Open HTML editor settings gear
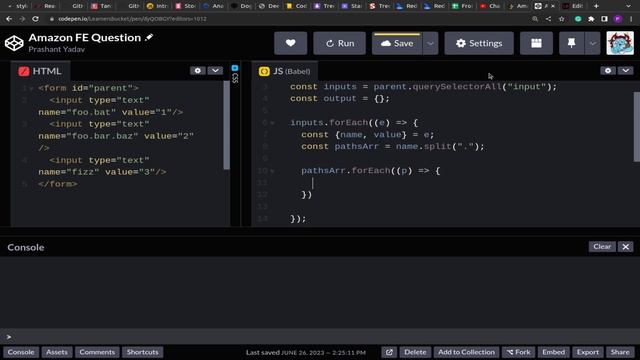 coord(198,71)
